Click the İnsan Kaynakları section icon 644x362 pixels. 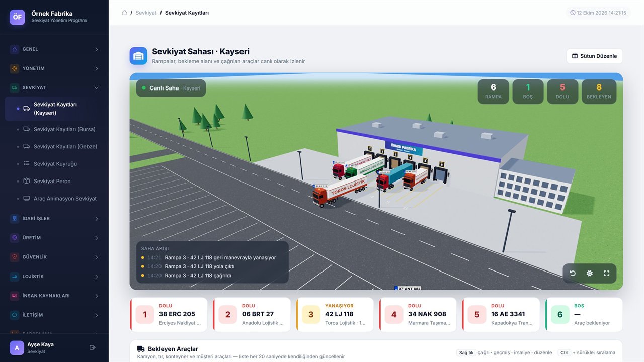pos(14,296)
